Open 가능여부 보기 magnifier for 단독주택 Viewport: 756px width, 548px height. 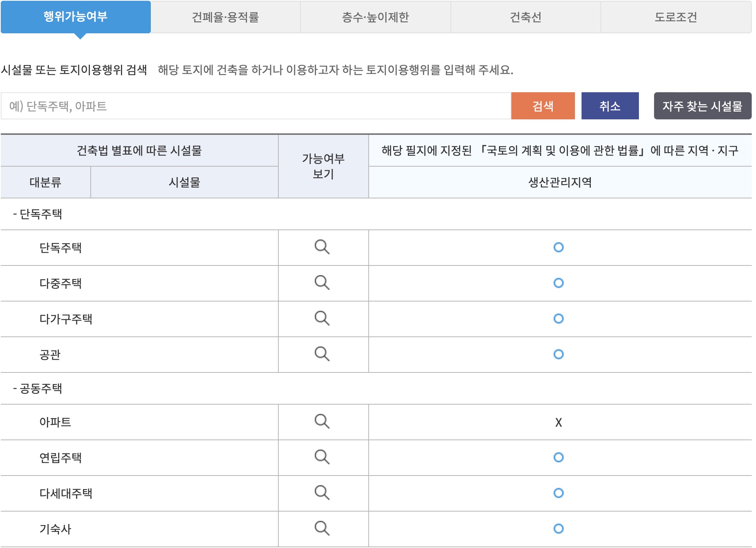pyautogui.click(x=323, y=248)
